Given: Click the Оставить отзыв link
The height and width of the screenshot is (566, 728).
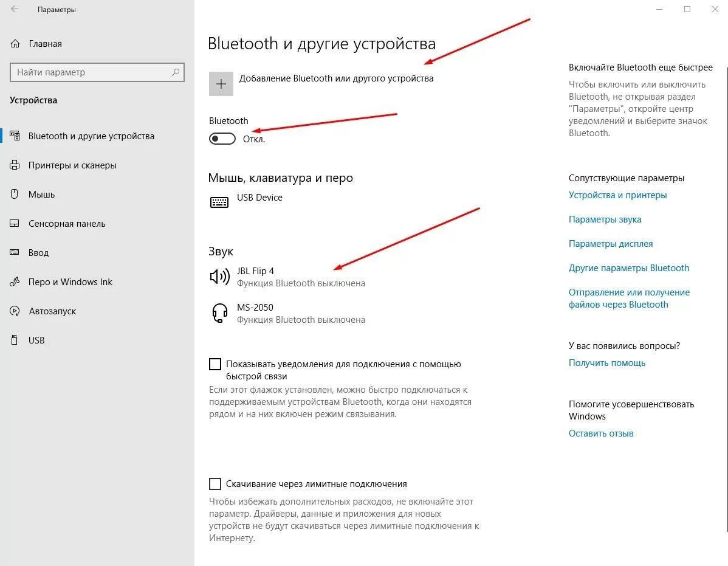Looking at the screenshot, I should point(601,433).
